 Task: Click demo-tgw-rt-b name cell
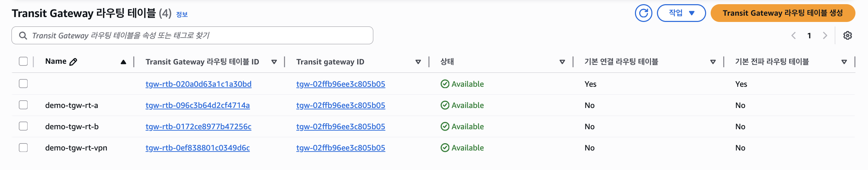click(x=72, y=126)
